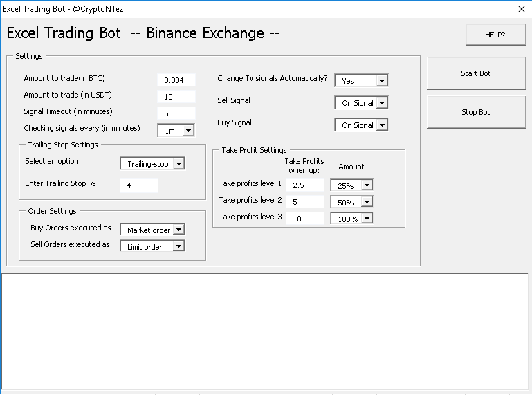Screen dimensions: 532x395
Task: Edit Take profits level 1 percentage field
Action: 305,185
